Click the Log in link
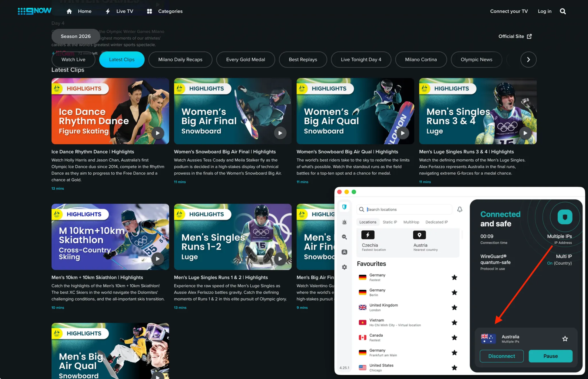The width and height of the screenshot is (588, 379). pyautogui.click(x=544, y=11)
